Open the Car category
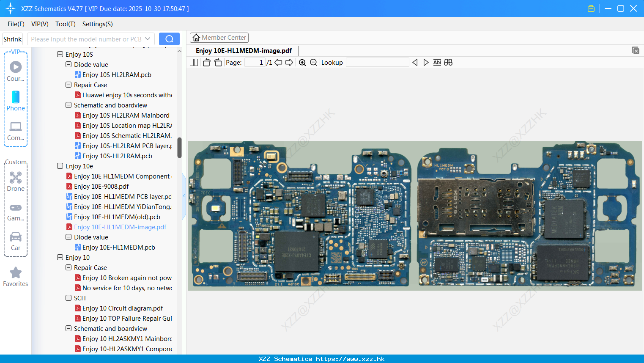This screenshot has height=363, width=644. pyautogui.click(x=16, y=241)
